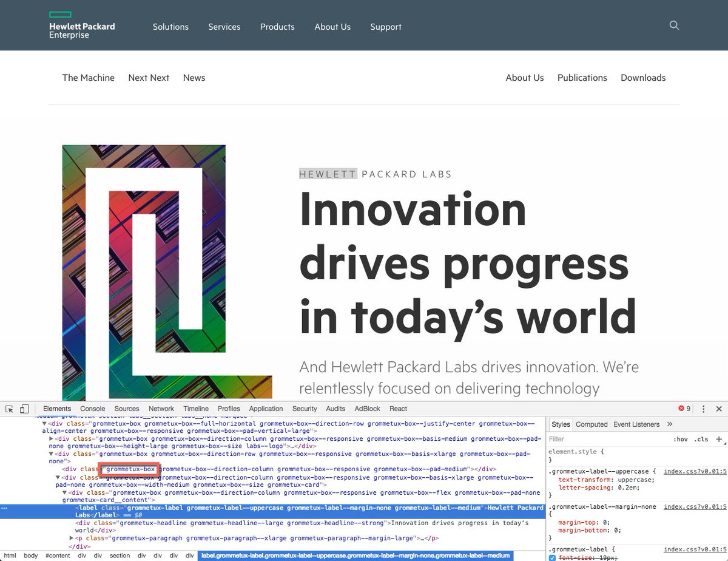Switch to the Elements tab

click(57, 409)
